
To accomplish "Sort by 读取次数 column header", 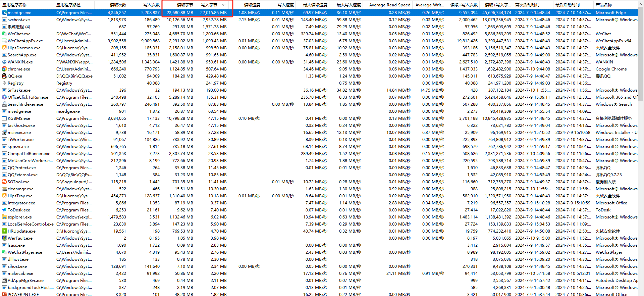I will (111, 5).
